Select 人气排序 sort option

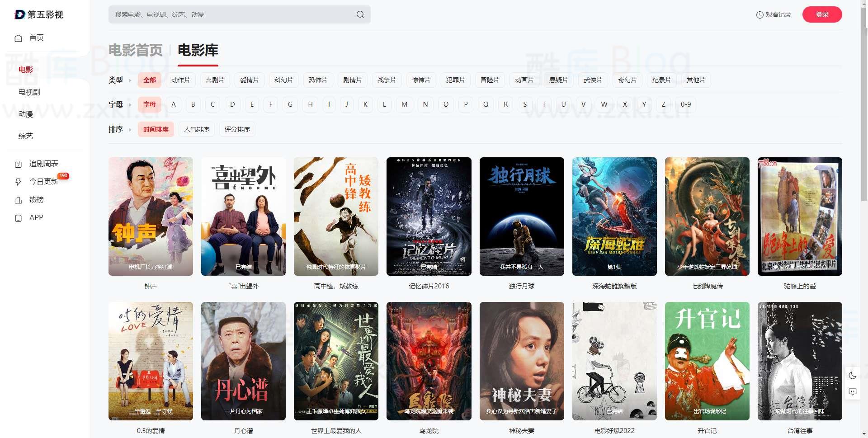(x=197, y=129)
